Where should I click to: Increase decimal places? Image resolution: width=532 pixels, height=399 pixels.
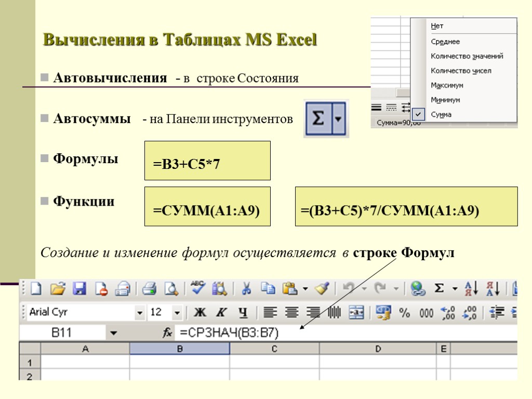tap(448, 312)
